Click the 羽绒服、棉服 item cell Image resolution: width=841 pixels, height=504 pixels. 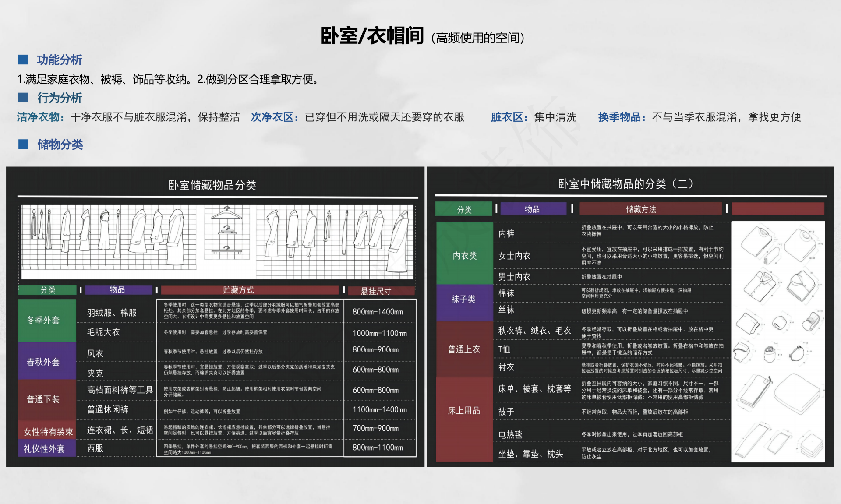tap(112, 313)
